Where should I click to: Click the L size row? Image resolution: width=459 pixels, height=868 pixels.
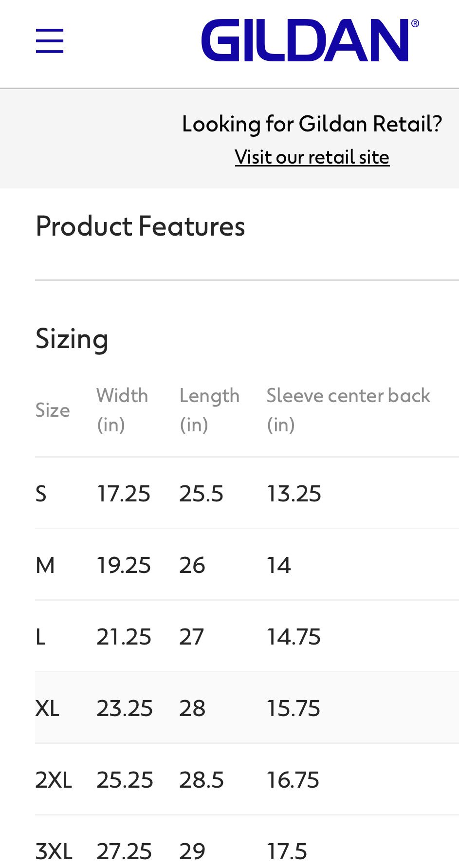(247, 636)
